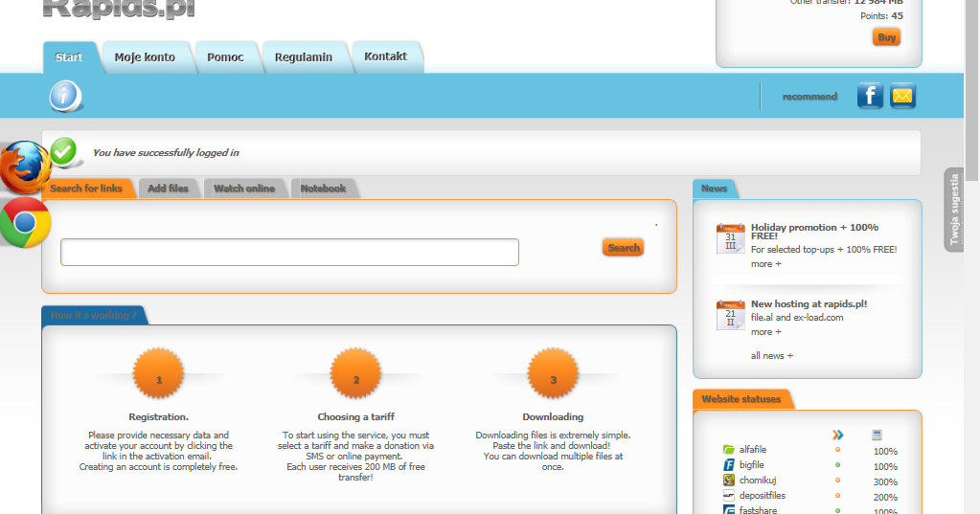Open the Moje konto tab
980x514 pixels.
pyautogui.click(x=145, y=57)
